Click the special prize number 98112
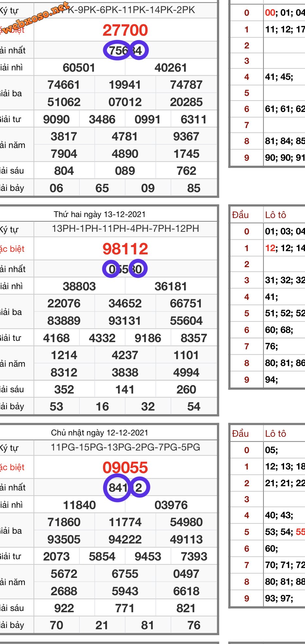The height and width of the screenshot is (644, 305). (125, 249)
